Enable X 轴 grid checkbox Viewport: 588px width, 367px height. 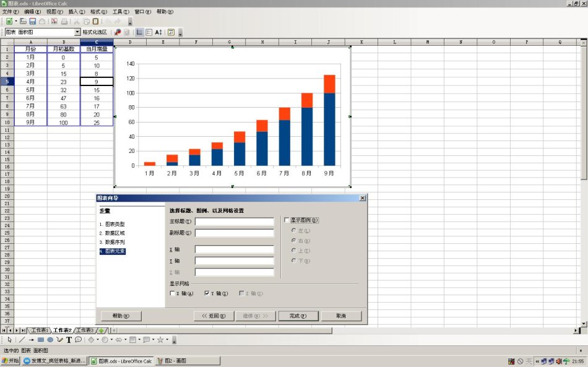(173, 293)
